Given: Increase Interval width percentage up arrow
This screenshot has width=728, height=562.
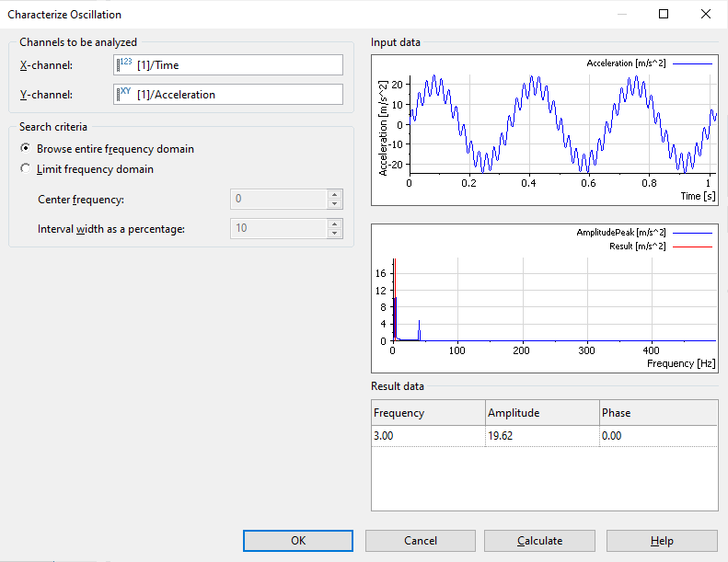Looking at the screenshot, I should (334, 224).
